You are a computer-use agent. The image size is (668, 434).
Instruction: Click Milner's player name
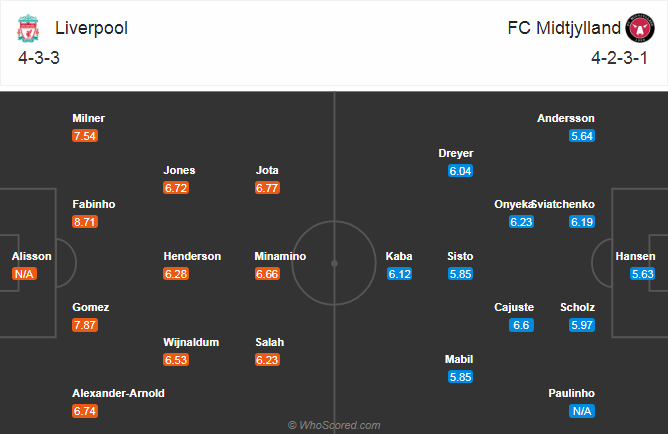(x=88, y=118)
